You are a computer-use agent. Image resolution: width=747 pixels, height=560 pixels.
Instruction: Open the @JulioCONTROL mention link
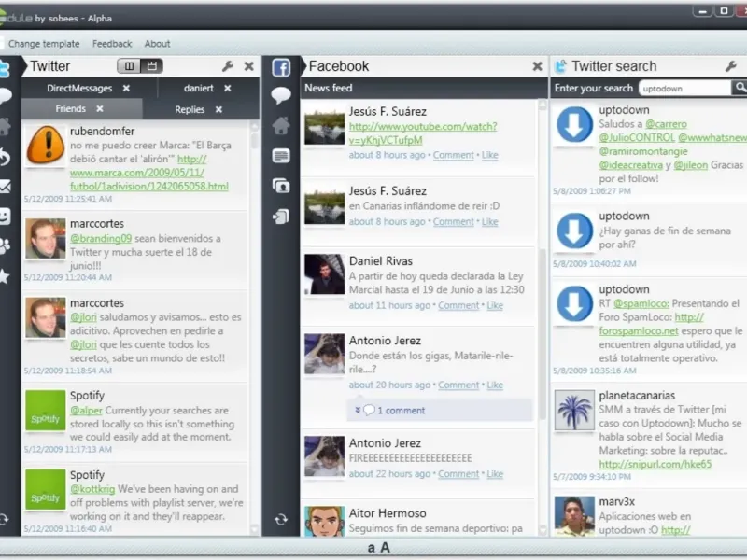click(x=637, y=137)
